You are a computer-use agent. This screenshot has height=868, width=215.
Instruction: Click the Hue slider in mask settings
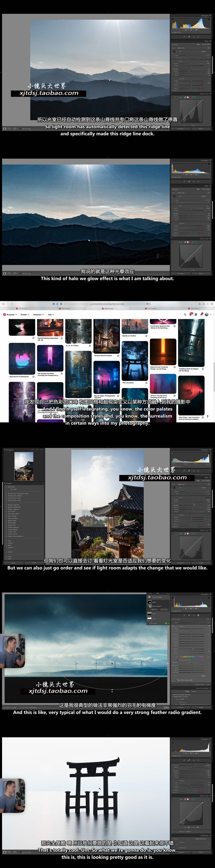click(x=191, y=657)
